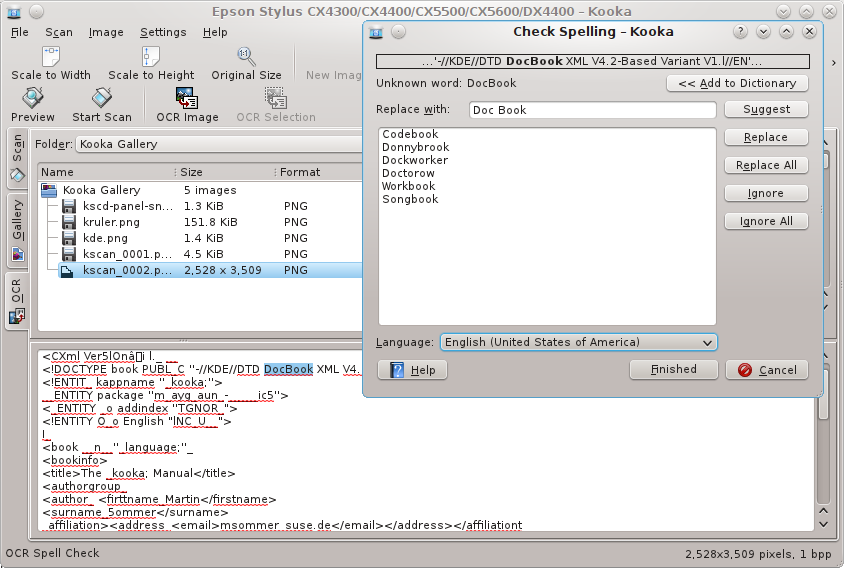The image size is (844, 568).
Task: Open Help in the spelling dialog
Action: coord(412,370)
